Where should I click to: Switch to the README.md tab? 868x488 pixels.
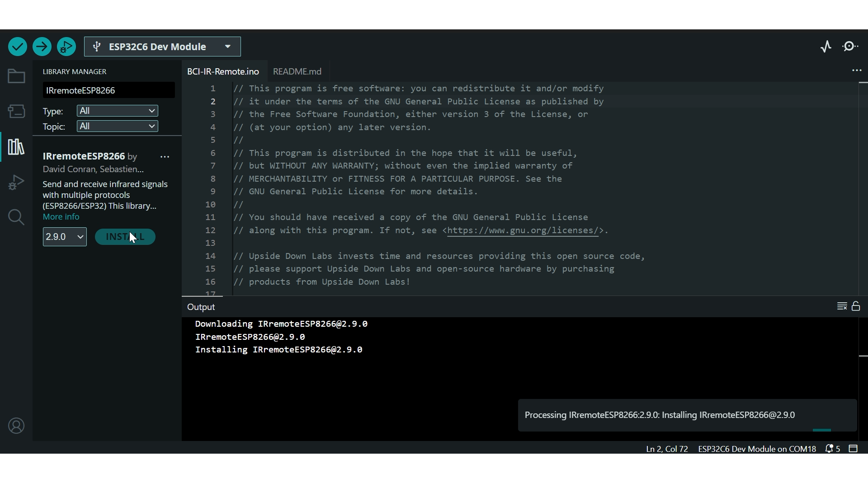(297, 71)
